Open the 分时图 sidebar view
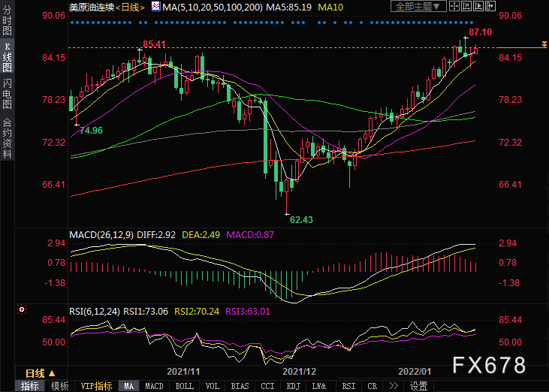Image resolution: width=549 pixels, height=392 pixels. (x=7, y=20)
